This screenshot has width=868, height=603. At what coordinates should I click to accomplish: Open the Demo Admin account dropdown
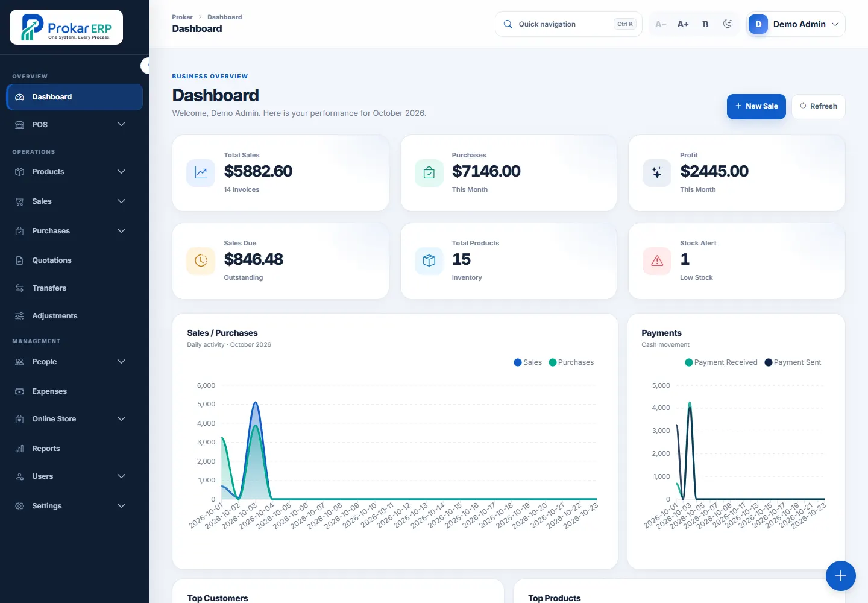tap(796, 24)
